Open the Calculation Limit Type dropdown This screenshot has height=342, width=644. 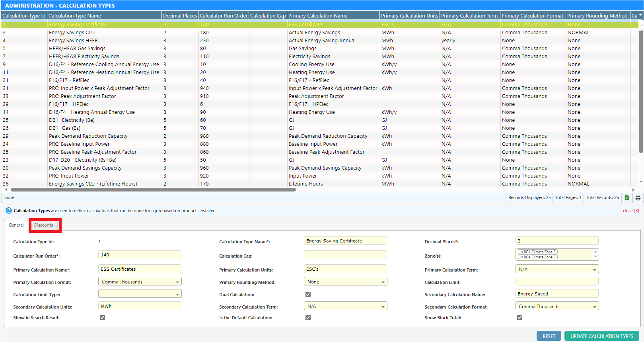(x=140, y=294)
